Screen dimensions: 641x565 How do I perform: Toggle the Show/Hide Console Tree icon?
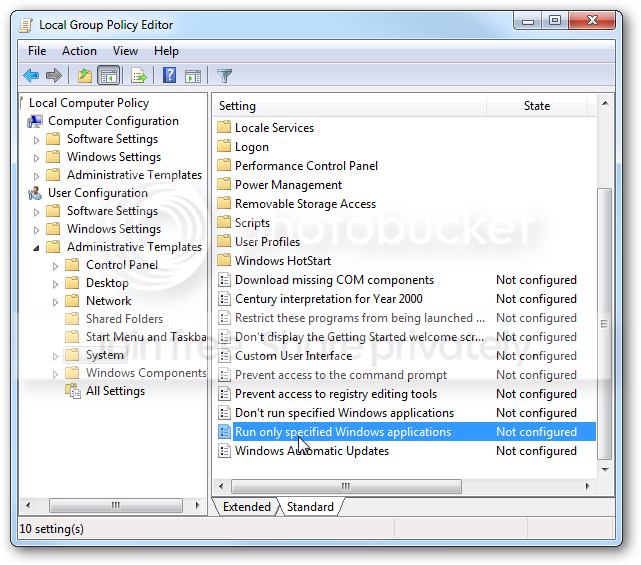[x=109, y=76]
